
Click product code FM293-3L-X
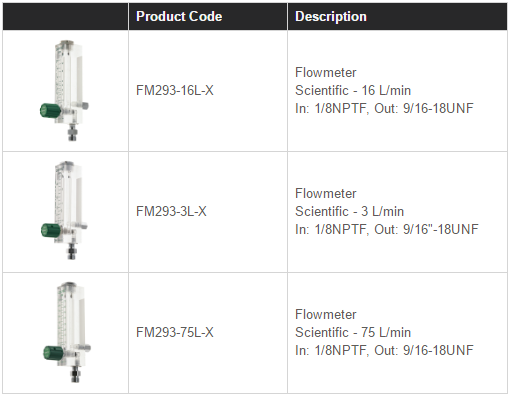171,211
